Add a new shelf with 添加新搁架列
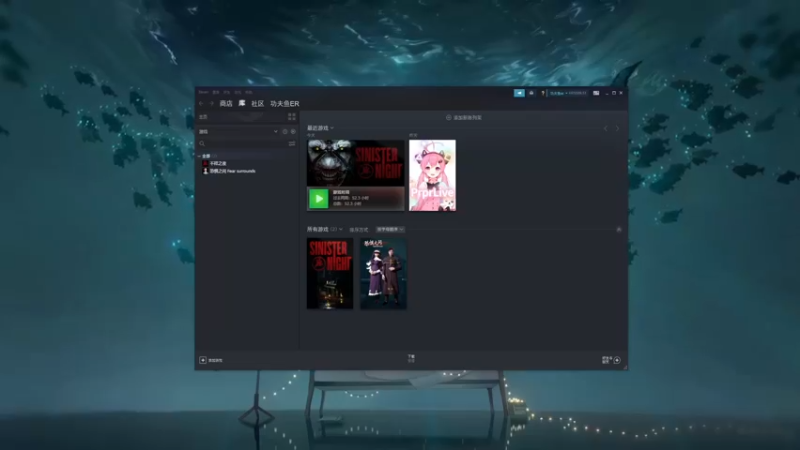This screenshot has height=450, width=800. click(x=464, y=117)
